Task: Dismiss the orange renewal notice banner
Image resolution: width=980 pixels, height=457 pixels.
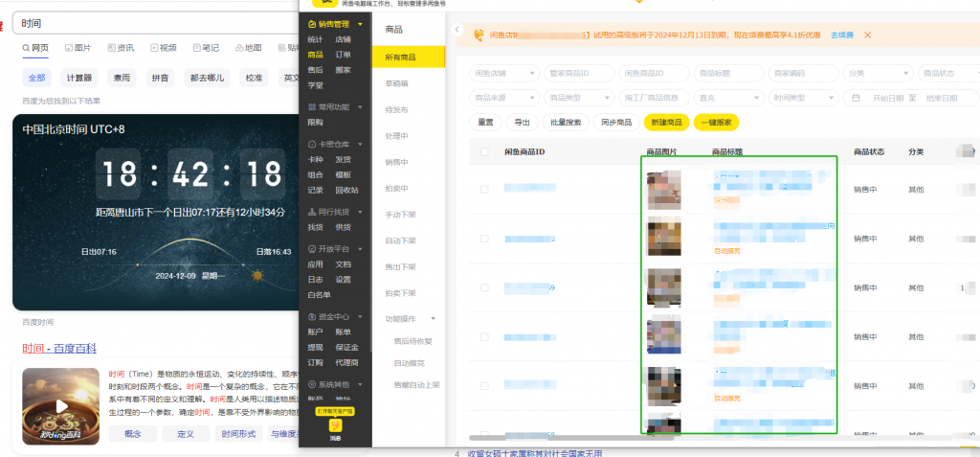Action: (x=867, y=35)
